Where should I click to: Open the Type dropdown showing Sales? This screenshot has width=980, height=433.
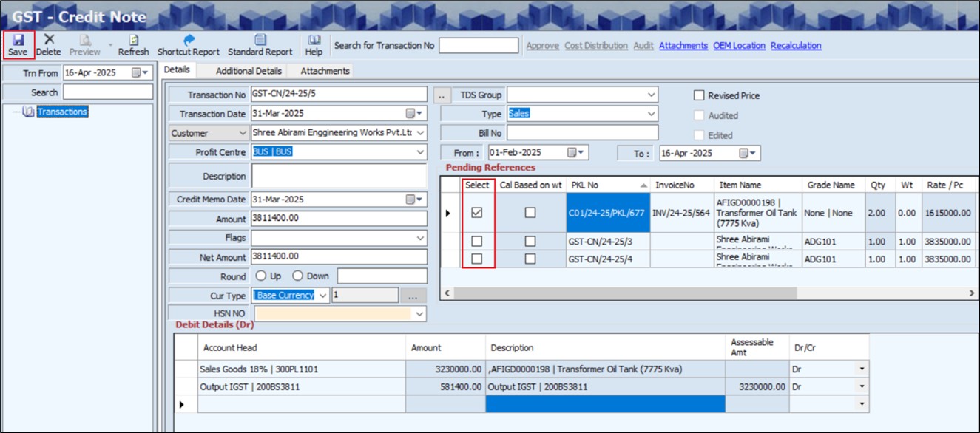tap(651, 114)
